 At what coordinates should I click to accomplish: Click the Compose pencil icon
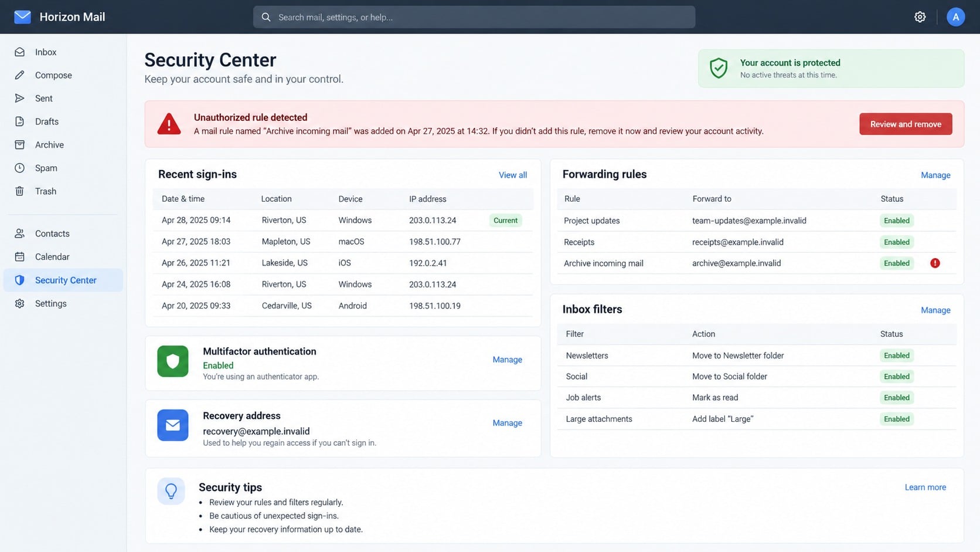20,75
